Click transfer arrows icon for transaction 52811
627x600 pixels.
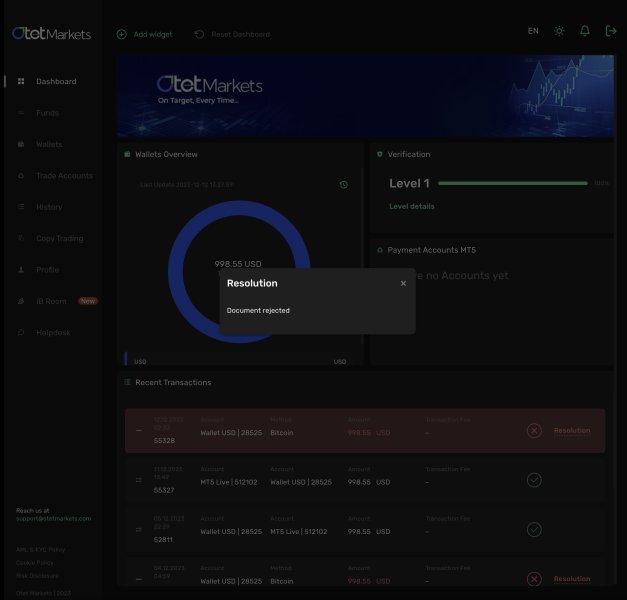(x=139, y=530)
